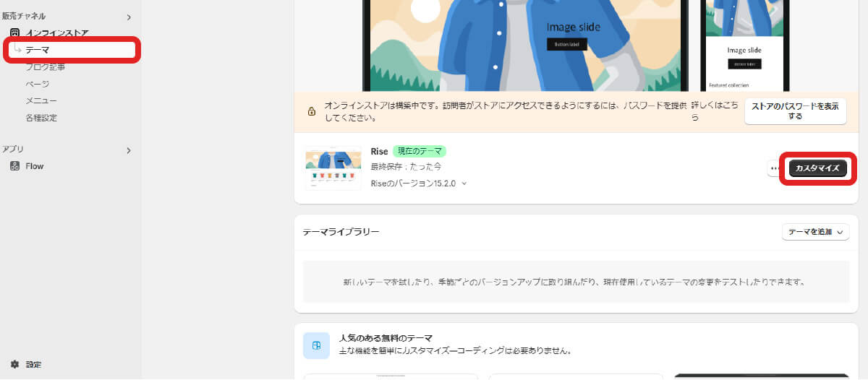Image resolution: width=868 pixels, height=380 pixels.
Task: Click the 人気のある無料のテーマ section icon
Action: click(316, 345)
